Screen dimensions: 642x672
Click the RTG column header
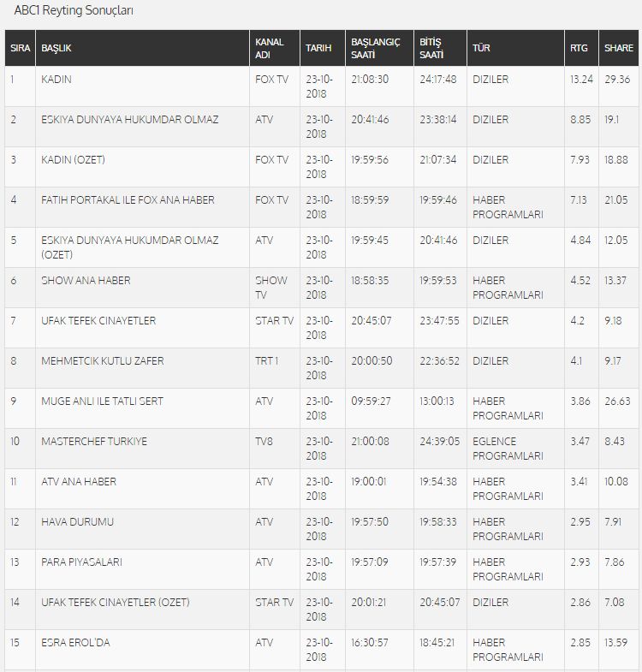(581, 48)
